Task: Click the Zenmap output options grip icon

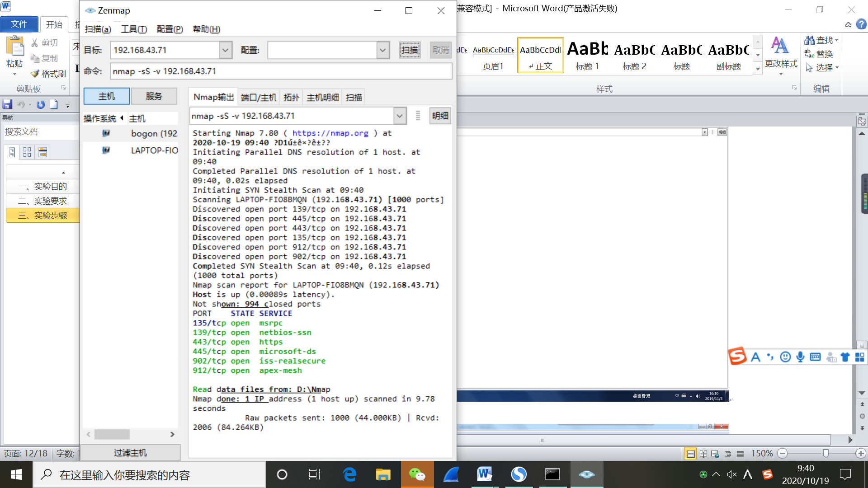Action: pyautogui.click(x=418, y=116)
